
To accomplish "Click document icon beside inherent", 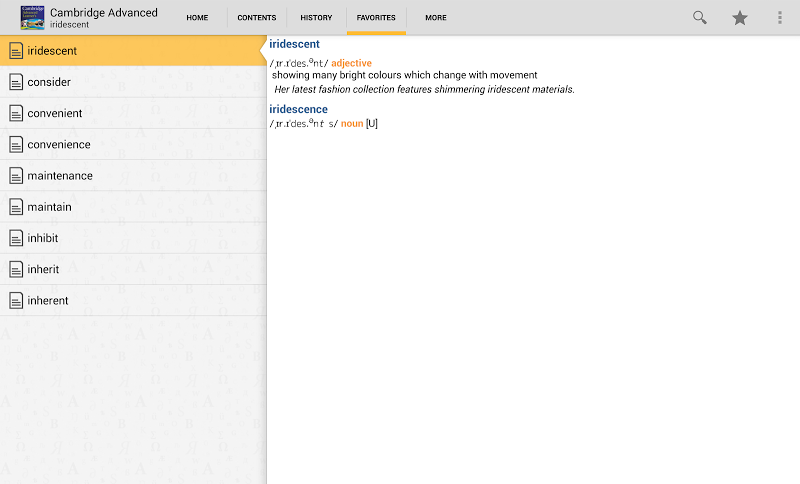I will (x=16, y=300).
